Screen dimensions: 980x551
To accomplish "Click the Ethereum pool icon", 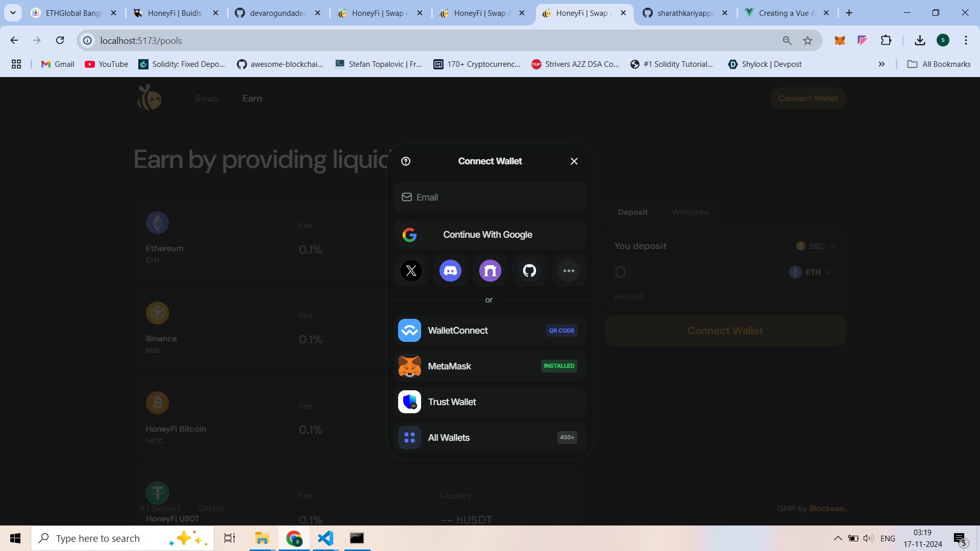I will tap(157, 222).
